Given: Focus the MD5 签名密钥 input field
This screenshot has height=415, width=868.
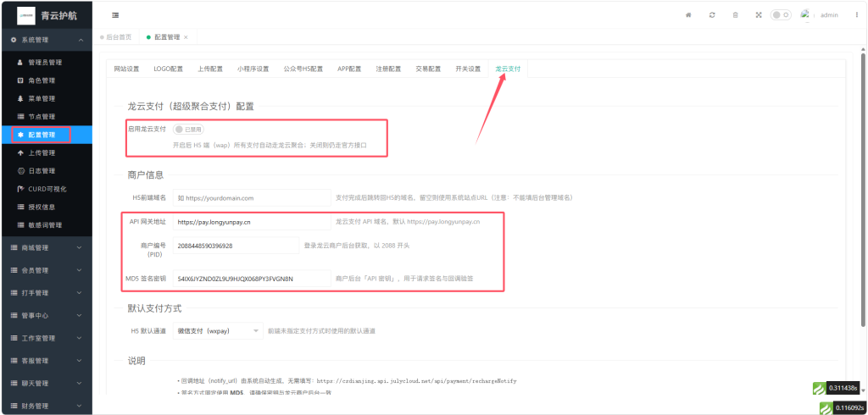Looking at the screenshot, I should tap(252, 279).
